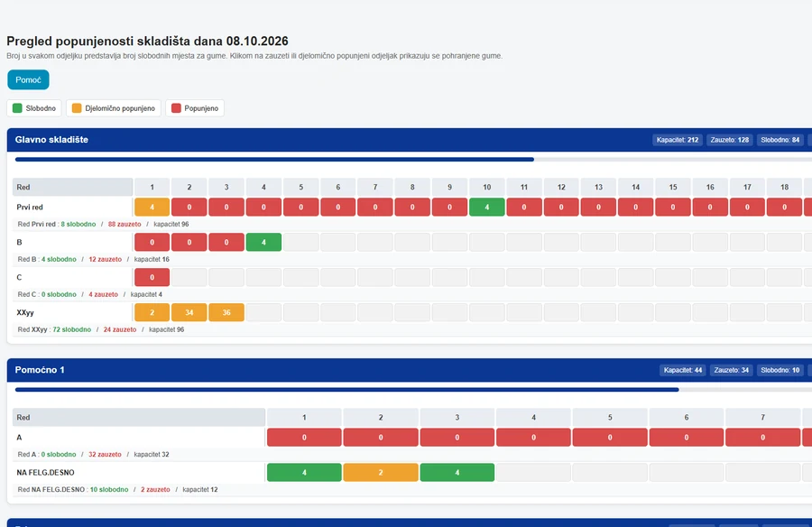Open red compartment 1 in row A
The image size is (812, 527).
pyautogui.click(x=304, y=438)
